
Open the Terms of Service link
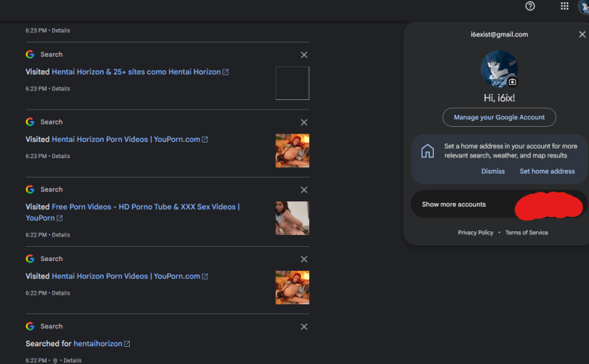526,233
